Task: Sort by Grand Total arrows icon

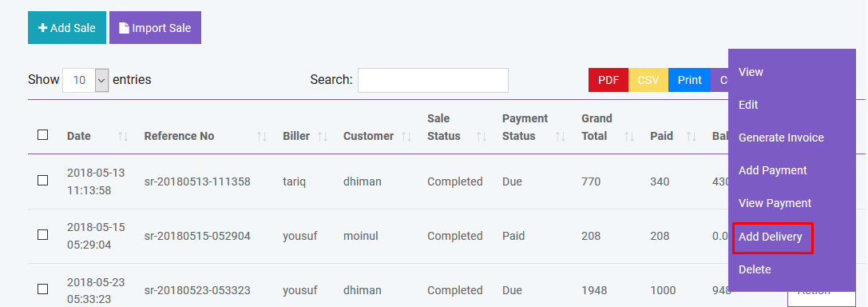Action: pos(629,137)
